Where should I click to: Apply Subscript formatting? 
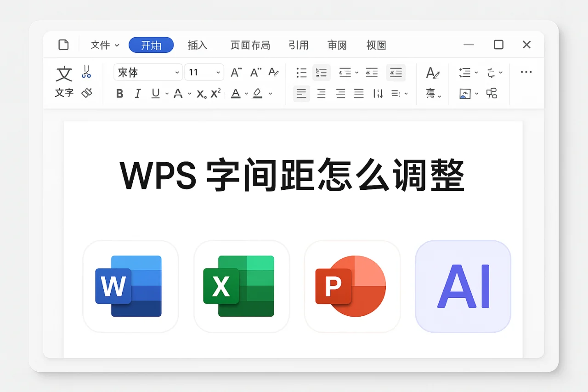coord(201,94)
